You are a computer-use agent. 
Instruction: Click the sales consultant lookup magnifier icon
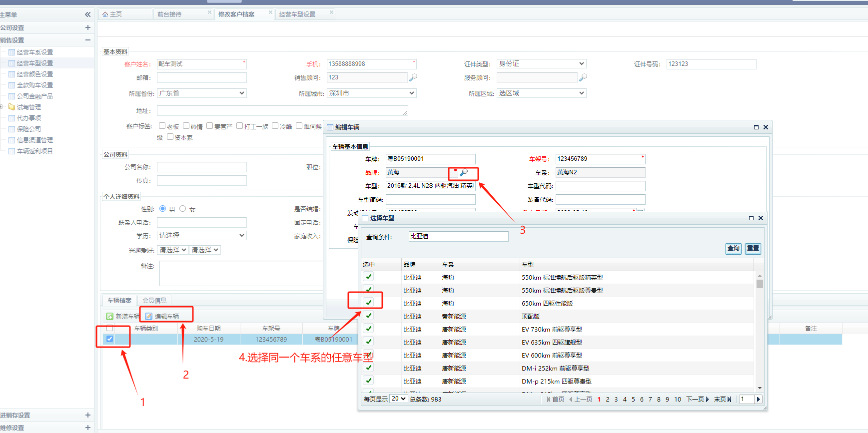point(413,77)
